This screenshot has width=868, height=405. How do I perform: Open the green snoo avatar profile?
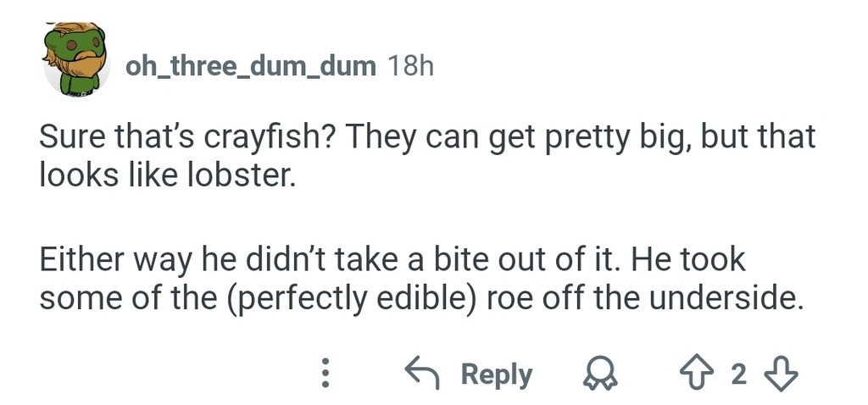[x=76, y=59]
